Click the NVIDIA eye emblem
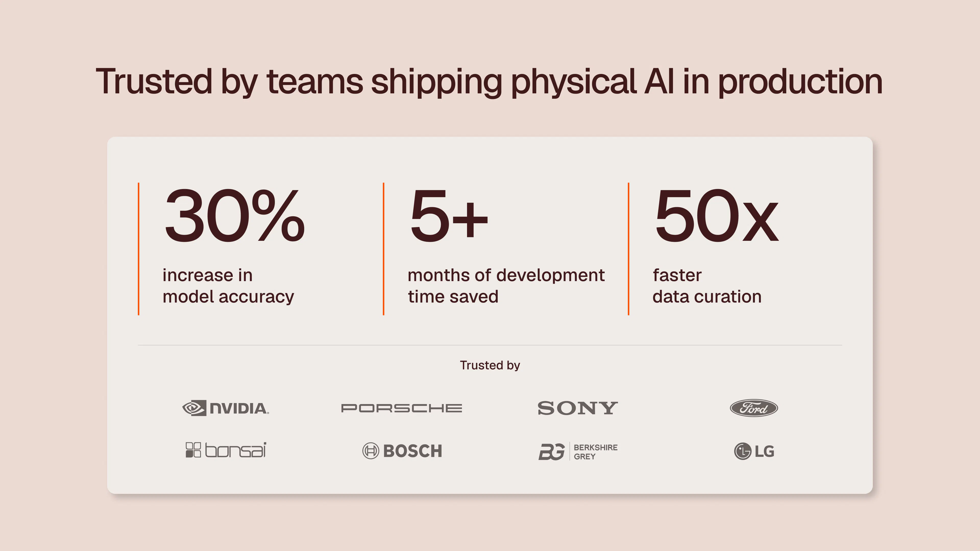The height and width of the screenshot is (551, 980). click(x=194, y=408)
